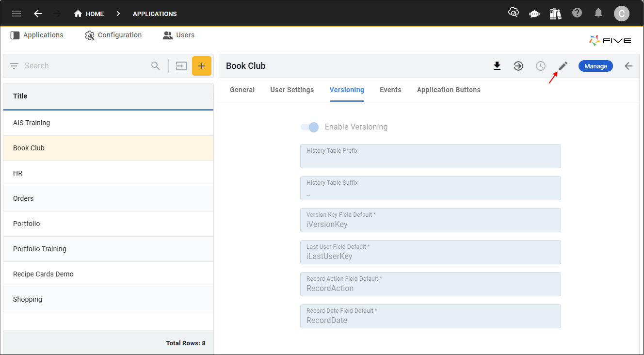Click the download export icon
The height and width of the screenshot is (355, 644).
[497, 66]
